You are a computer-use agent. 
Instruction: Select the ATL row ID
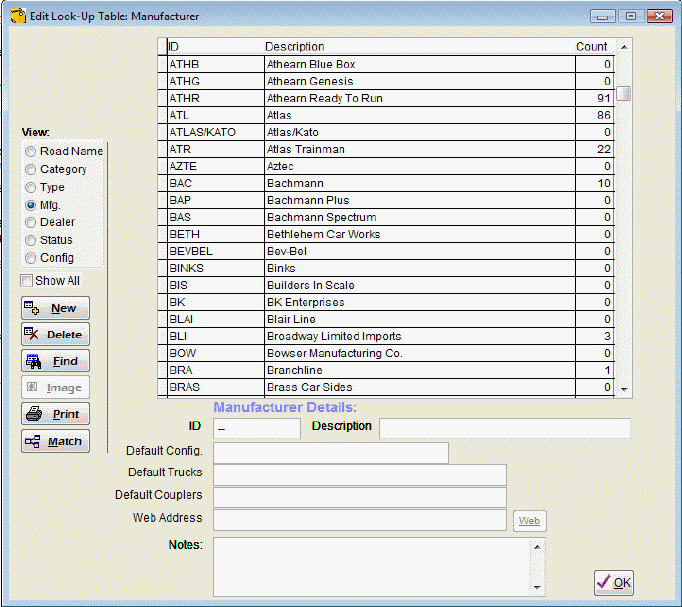tap(216, 115)
